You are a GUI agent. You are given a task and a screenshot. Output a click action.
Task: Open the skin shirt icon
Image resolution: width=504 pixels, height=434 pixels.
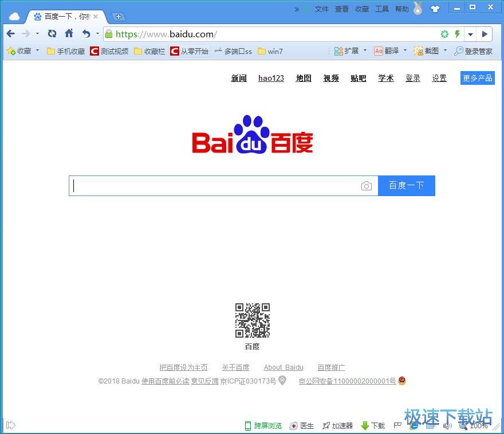point(435,9)
